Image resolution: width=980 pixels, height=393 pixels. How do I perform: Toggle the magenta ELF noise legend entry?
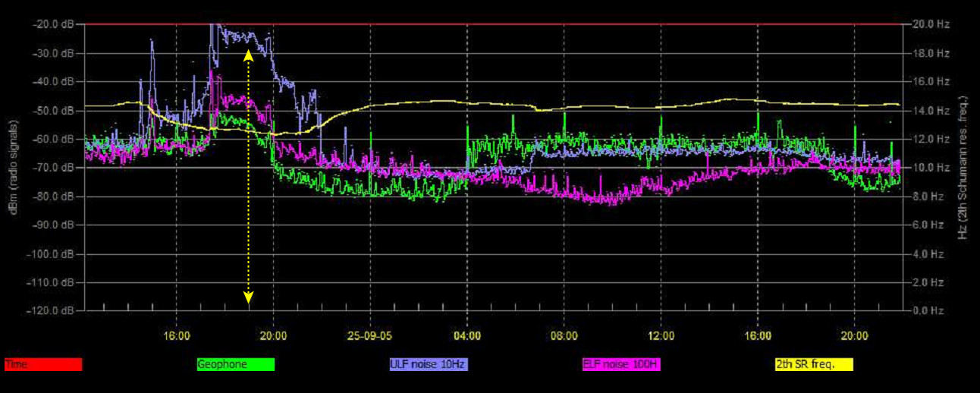coord(621,365)
